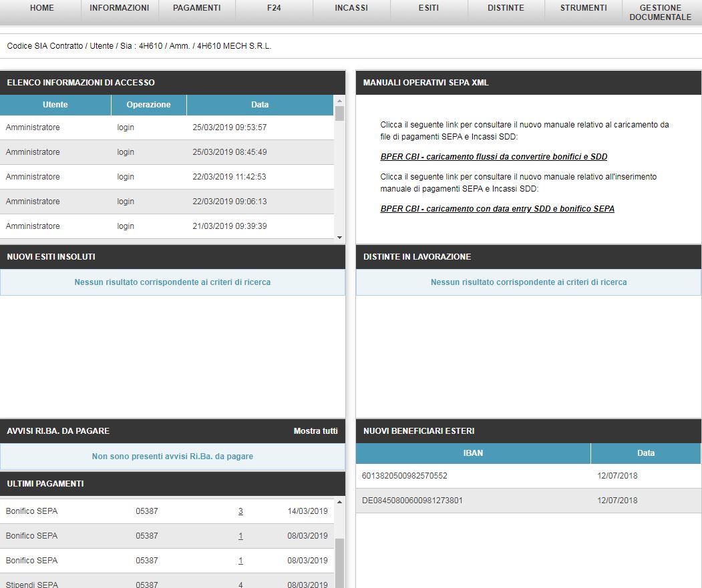Select the F24 menu item
This screenshot has height=588, width=702.
(x=274, y=8)
